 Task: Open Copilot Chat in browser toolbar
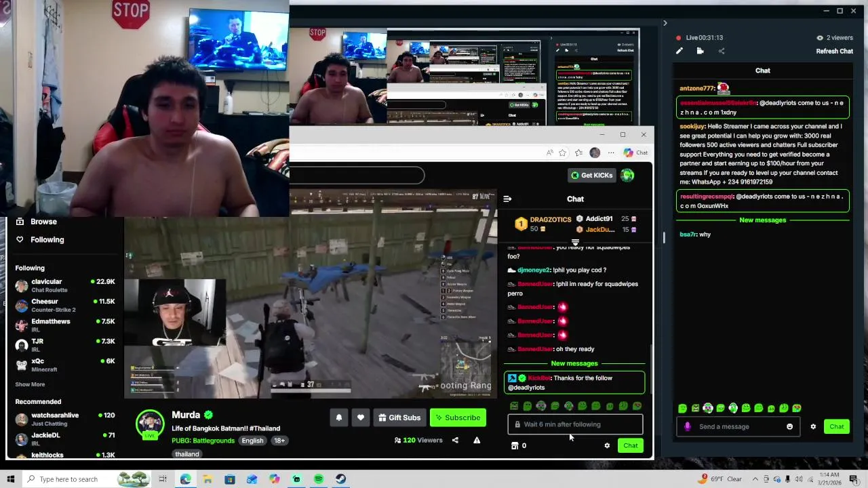point(635,152)
